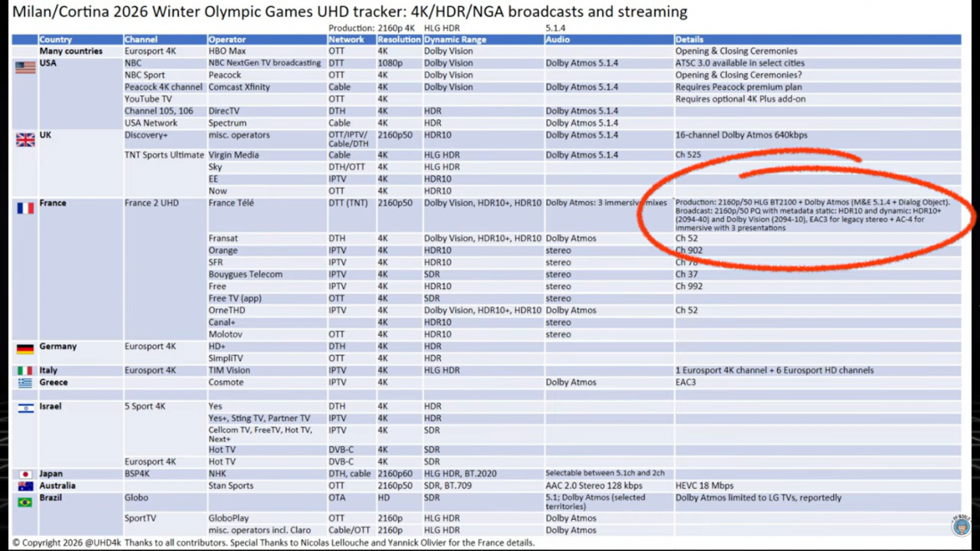The height and width of the screenshot is (551, 980).
Task: Click the 'Molotov' operator cell
Action: pos(225,334)
